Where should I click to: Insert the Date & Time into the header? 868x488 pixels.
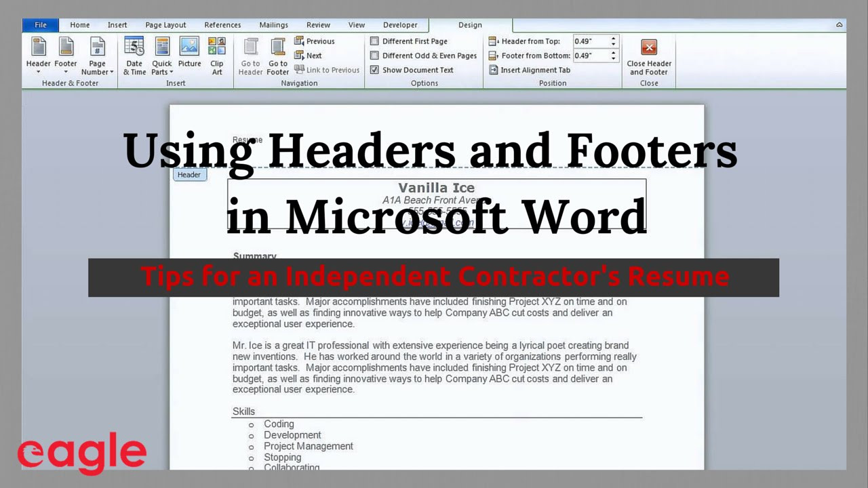pyautogui.click(x=134, y=57)
